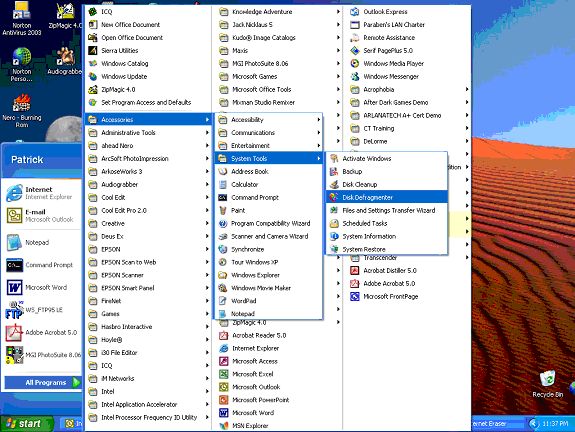Expand the Games folder submenu arrow
The width and height of the screenshot is (575, 432).
pyautogui.click(x=207, y=314)
